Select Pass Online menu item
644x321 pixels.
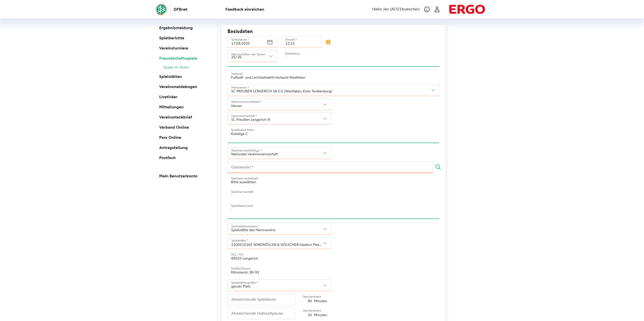point(170,138)
